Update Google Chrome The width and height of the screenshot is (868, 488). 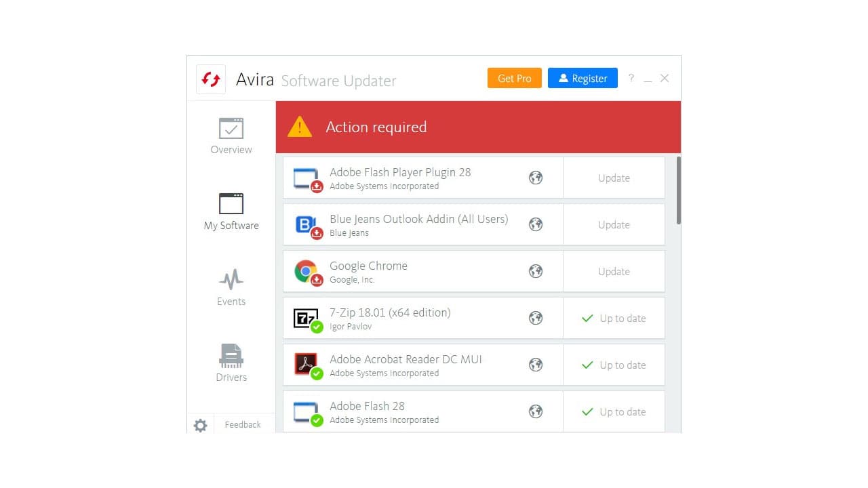point(613,271)
